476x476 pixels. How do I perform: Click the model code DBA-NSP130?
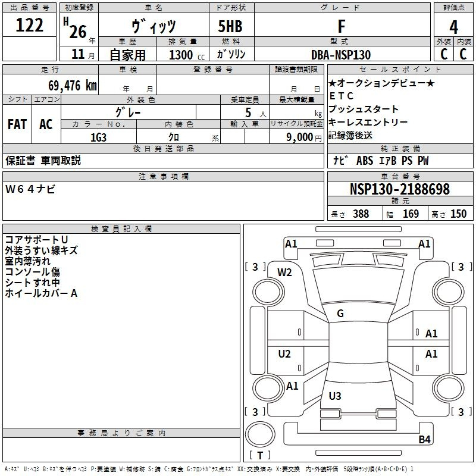click(x=341, y=55)
